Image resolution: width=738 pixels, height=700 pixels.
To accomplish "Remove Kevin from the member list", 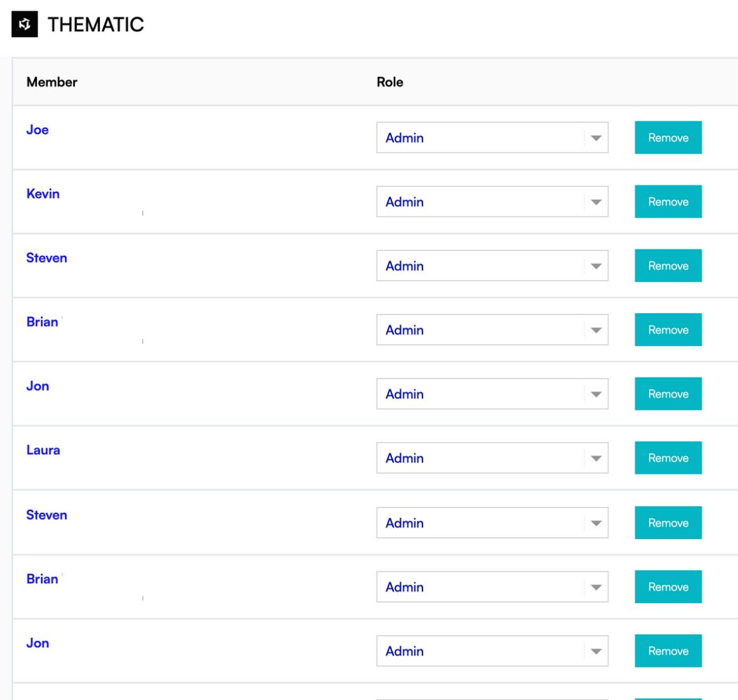I will (667, 202).
